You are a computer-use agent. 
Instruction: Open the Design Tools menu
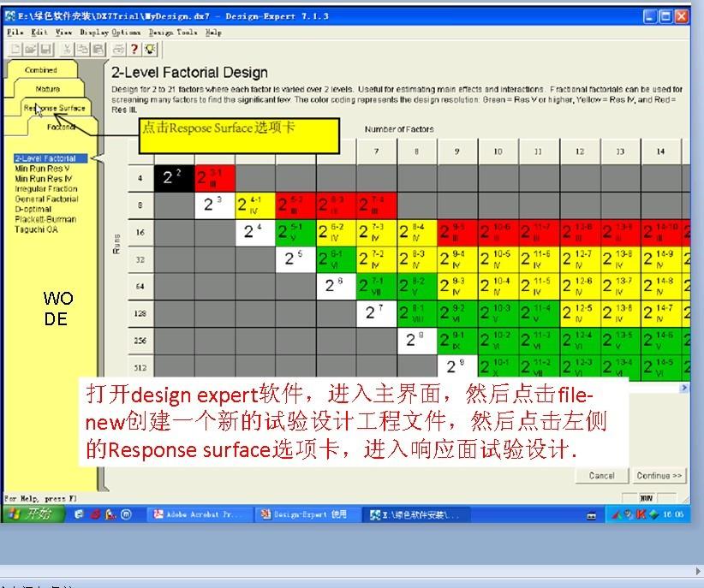pos(173,33)
